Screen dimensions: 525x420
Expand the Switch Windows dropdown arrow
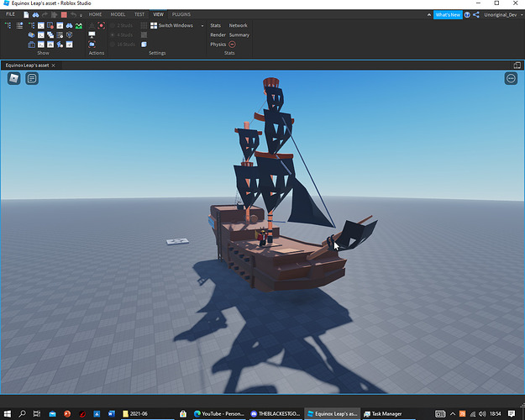tap(202, 26)
